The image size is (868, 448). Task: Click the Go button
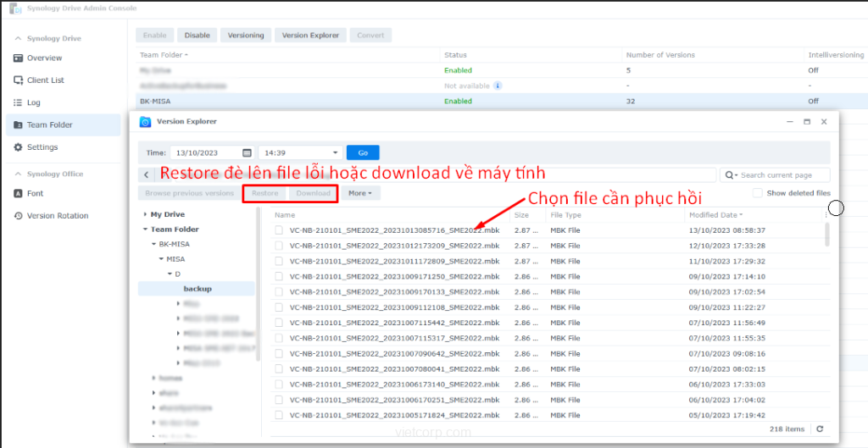pyautogui.click(x=363, y=153)
